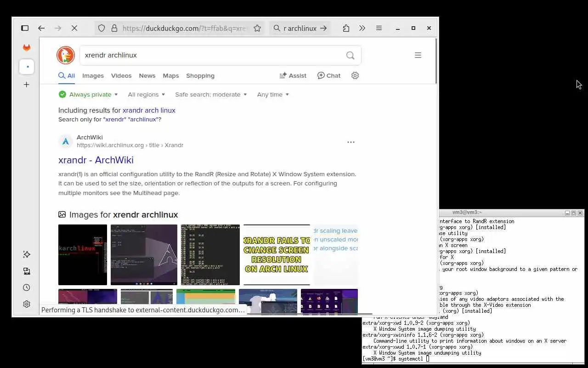Click the Firefox search bar field
The width and height of the screenshot is (588, 368).
point(300,28)
